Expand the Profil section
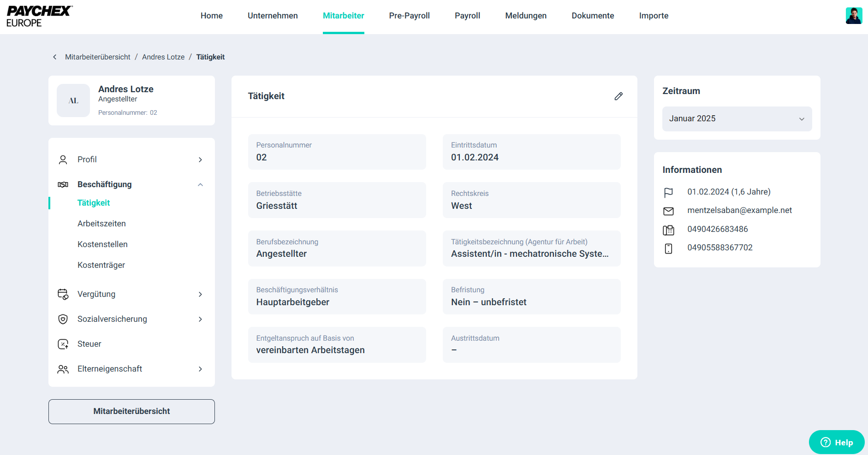The width and height of the screenshot is (868, 455). point(200,160)
